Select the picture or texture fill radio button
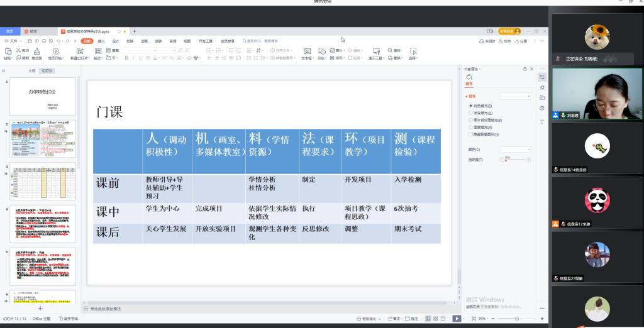644x328 pixels. coord(471,120)
